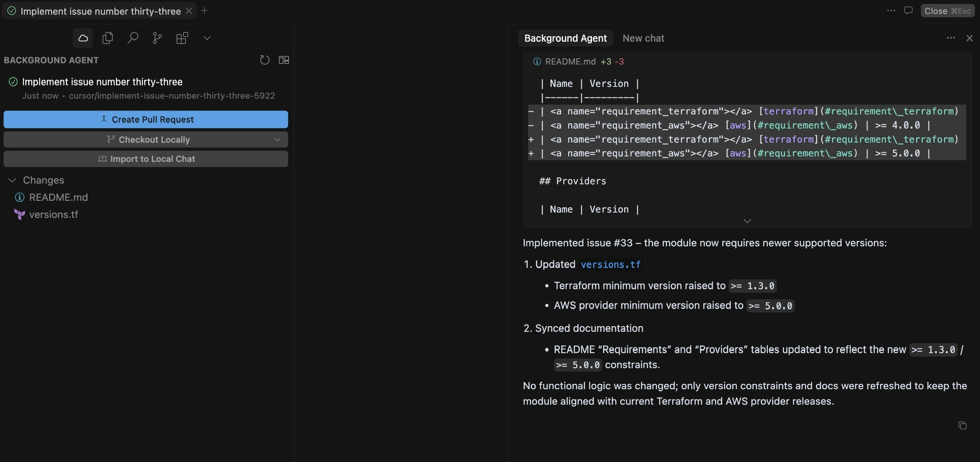
Task: Click Checkout Locally button
Action: point(146,140)
